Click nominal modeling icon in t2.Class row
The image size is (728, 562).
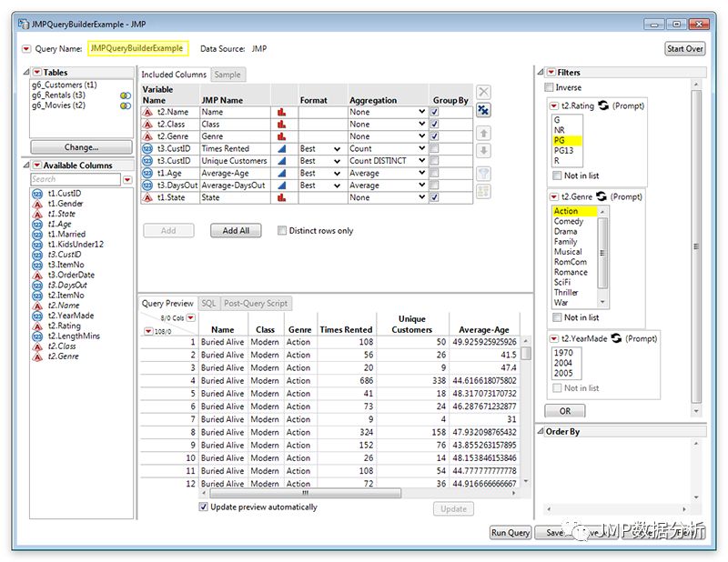(281, 125)
